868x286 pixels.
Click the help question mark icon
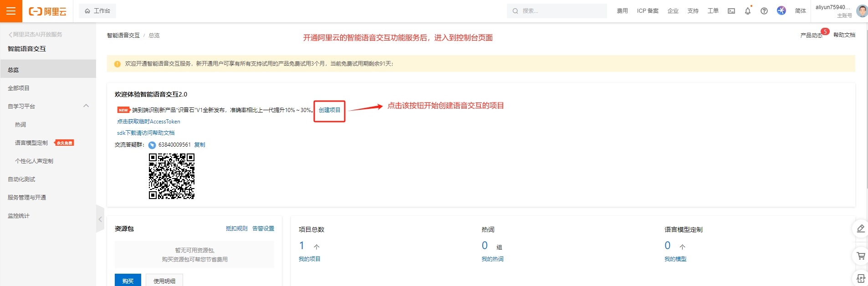tap(764, 11)
